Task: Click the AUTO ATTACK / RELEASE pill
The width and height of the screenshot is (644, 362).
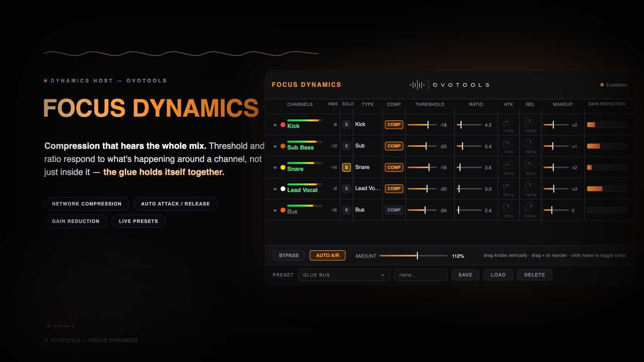Action: pos(175,204)
